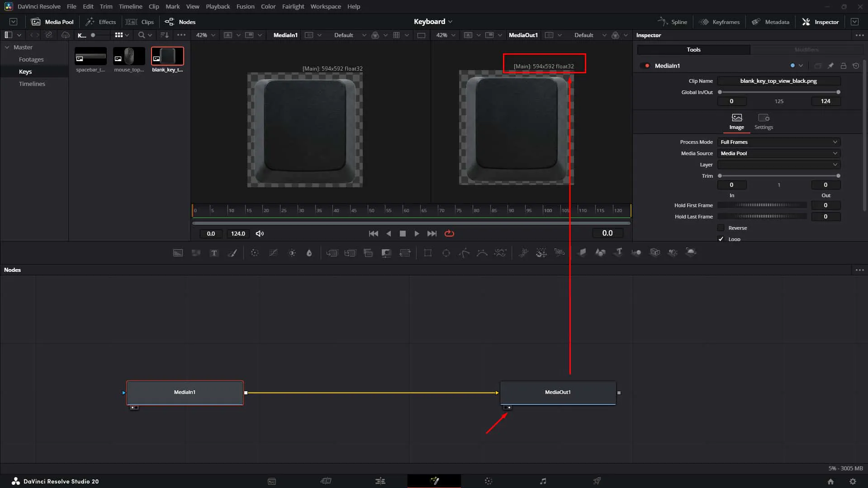Image resolution: width=868 pixels, height=488 pixels.
Task: Switch to the Edit page icon
Action: tap(380, 481)
